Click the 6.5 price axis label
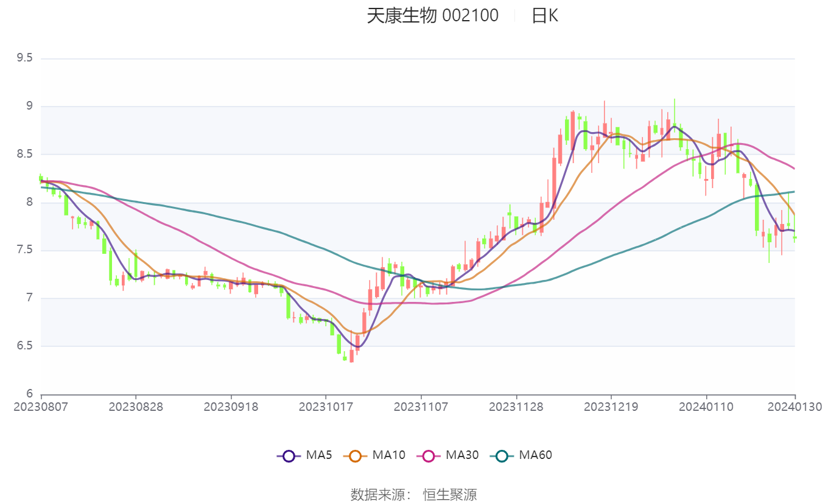Viewport: 828px width, 504px height. point(24,346)
